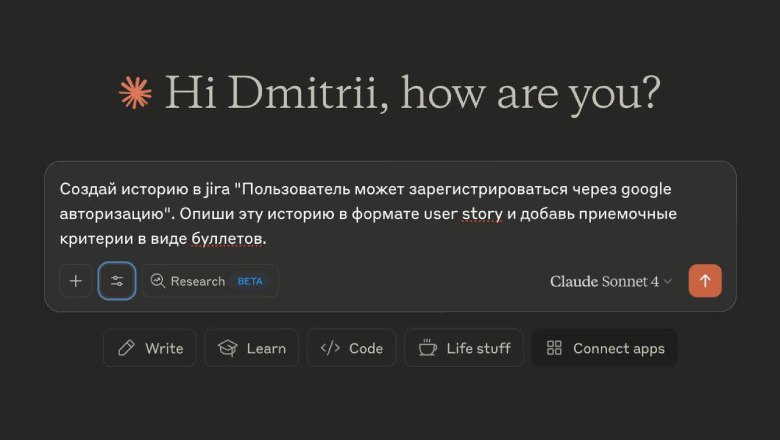
Task: Send the message with the orange arrow button
Action: pyautogui.click(x=705, y=281)
